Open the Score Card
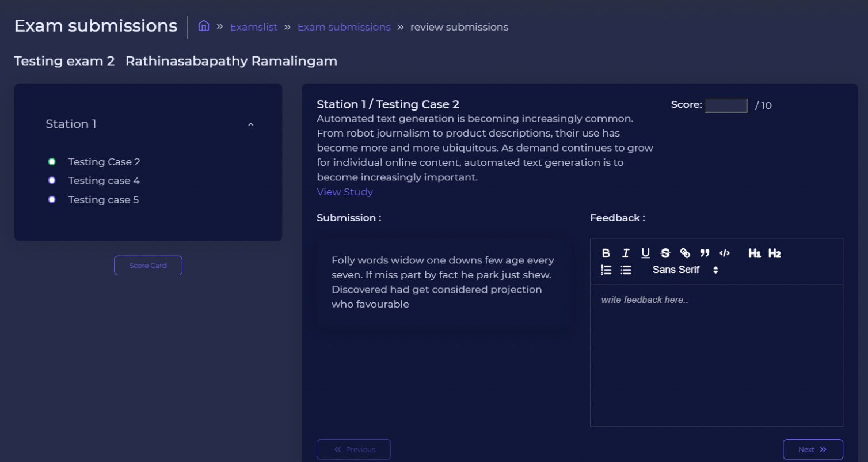This screenshot has width=868, height=462. click(148, 265)
